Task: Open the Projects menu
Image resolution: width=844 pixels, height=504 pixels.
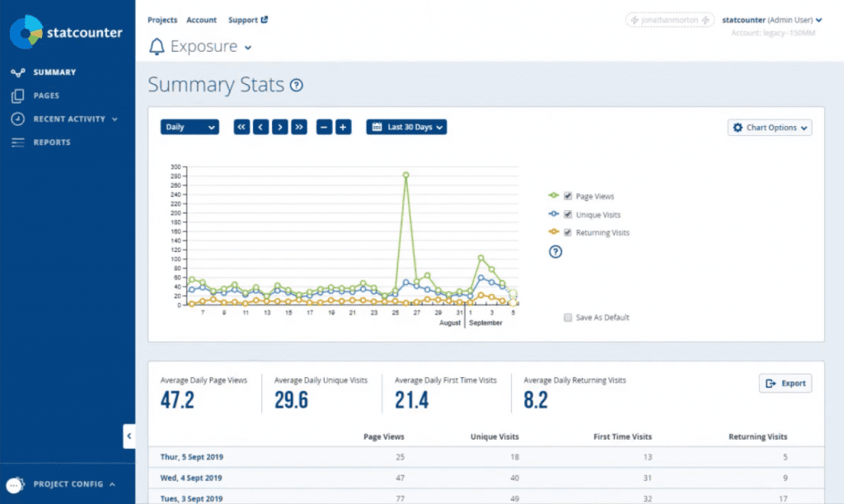Action: (162, 20)
